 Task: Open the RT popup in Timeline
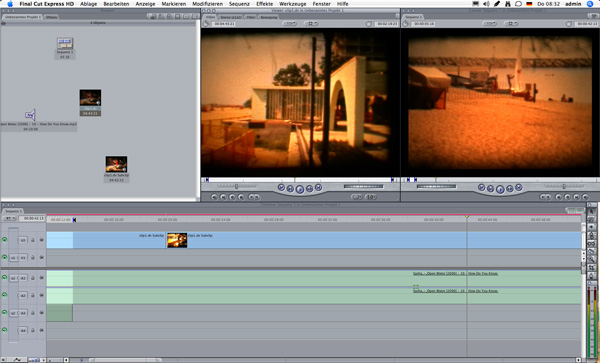pos(9,218)
